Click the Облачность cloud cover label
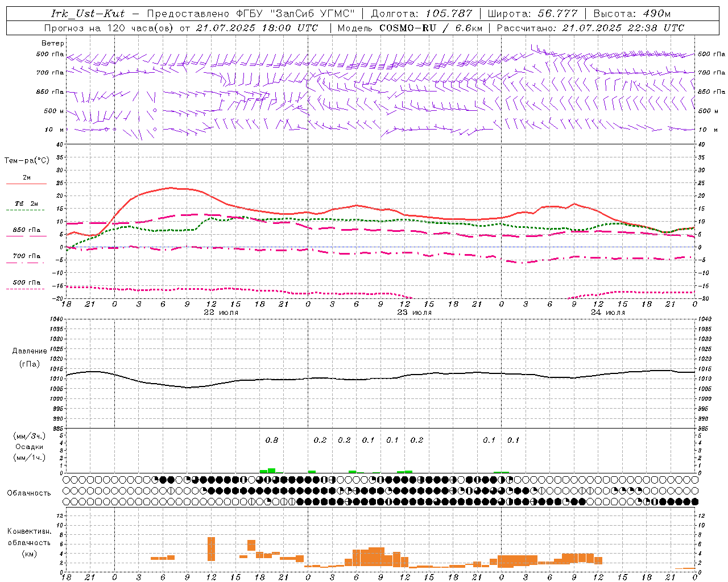This screenshot has width=728, height=582. (x=29, y=493)
